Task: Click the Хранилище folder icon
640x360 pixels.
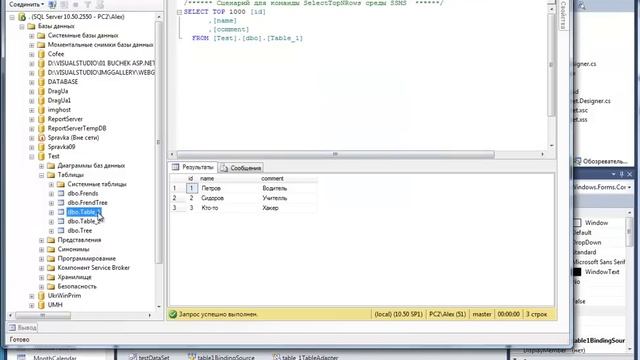Action: [x=51, y=277]
